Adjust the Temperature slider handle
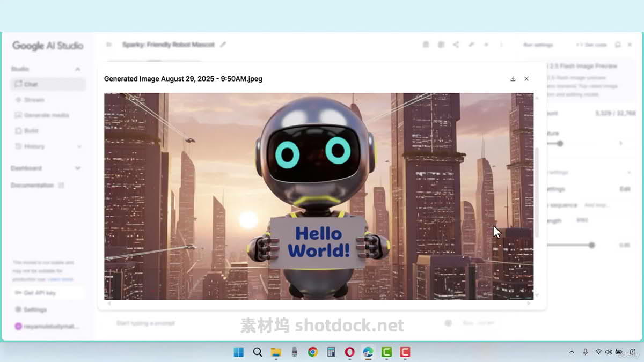Viewport: 644px width, 362px height. 560,143
